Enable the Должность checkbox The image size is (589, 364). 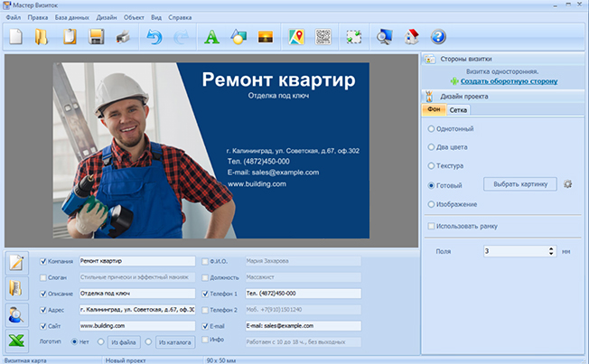pos(205,277)
